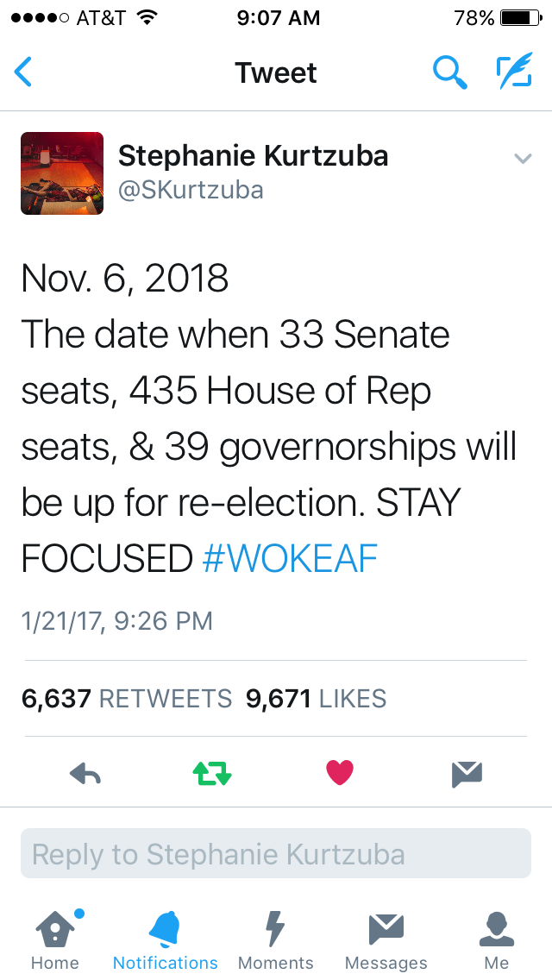552x980 pixels.
Task: Tap the battery indicator in status bar
Action: point(519,17)
